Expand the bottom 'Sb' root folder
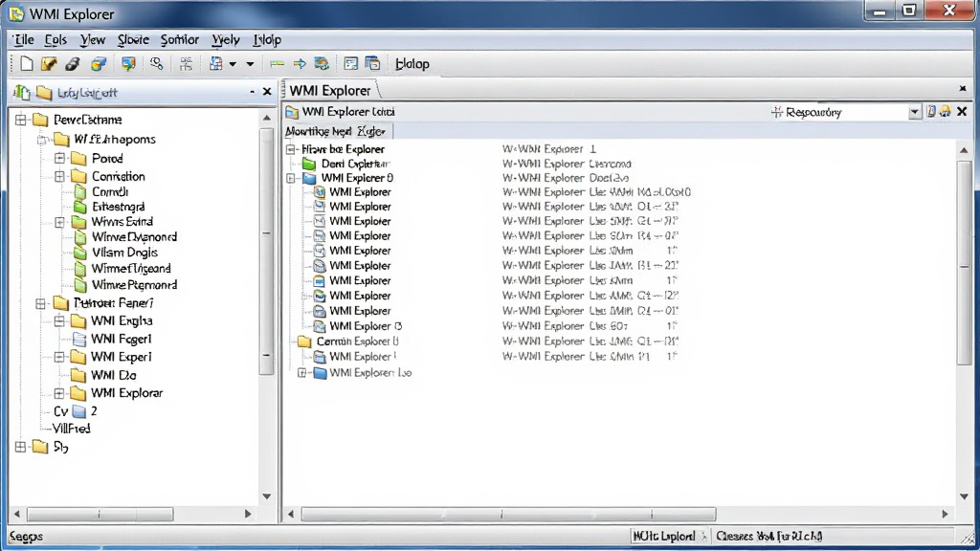 (21, 447)
